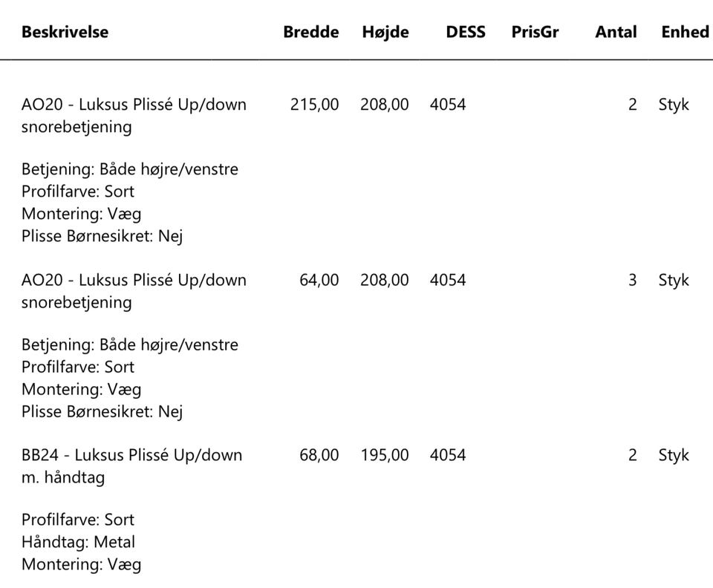Click the 64,00 width value
713x588 pixels.
pyautogui.click(x=319, y=280)
